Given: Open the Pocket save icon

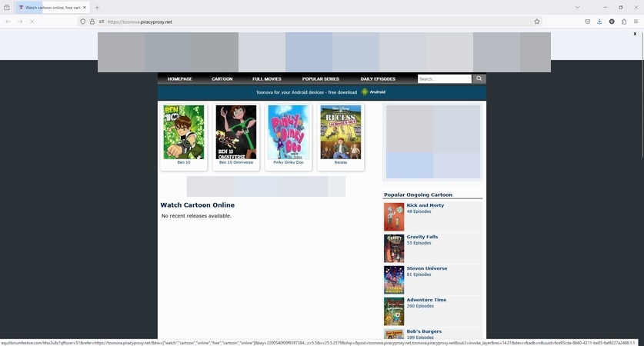Looking at the screenshot, I should 587,22.
